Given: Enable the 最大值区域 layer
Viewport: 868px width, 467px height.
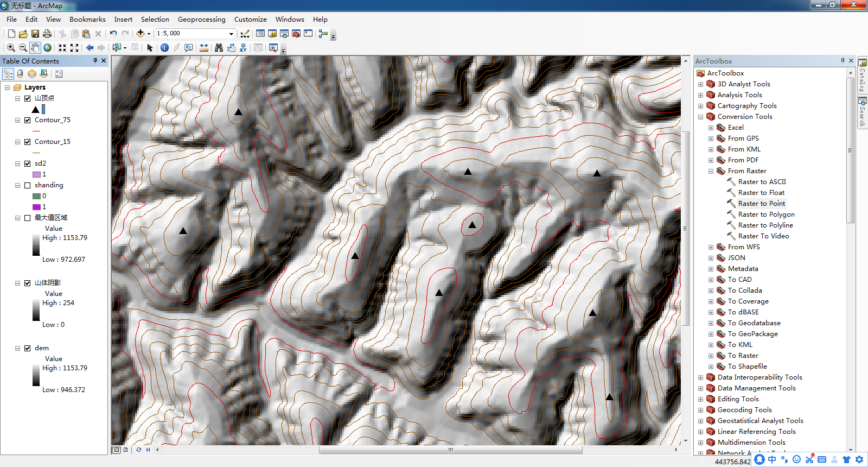Looking at the screenshot, I should tap(27, 218).
